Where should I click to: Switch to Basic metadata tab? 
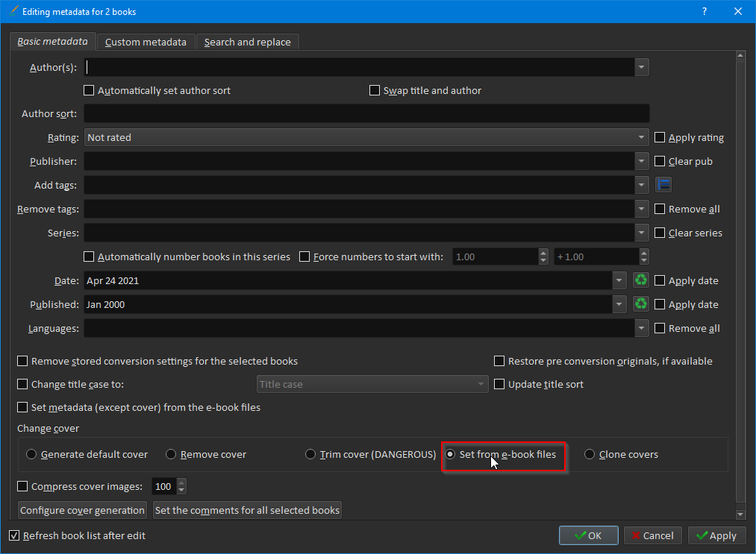52,42
